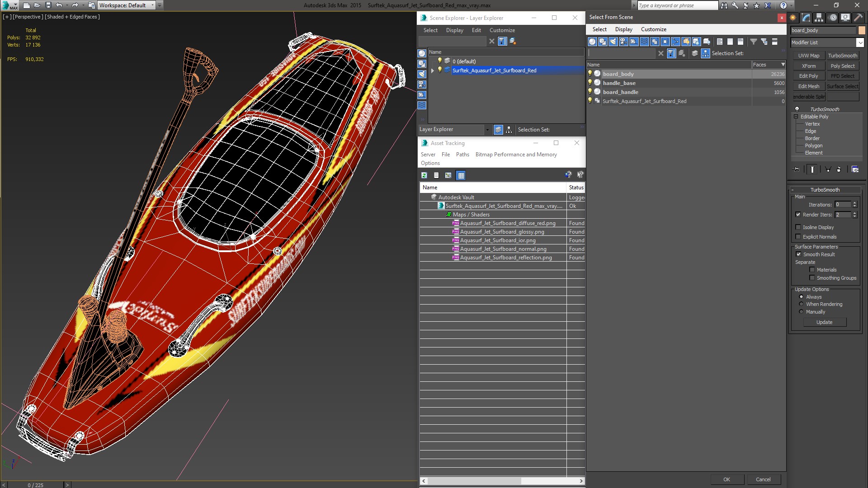Open the Utilities hammer panel tab
868x488 pixels.
point(858,18)
